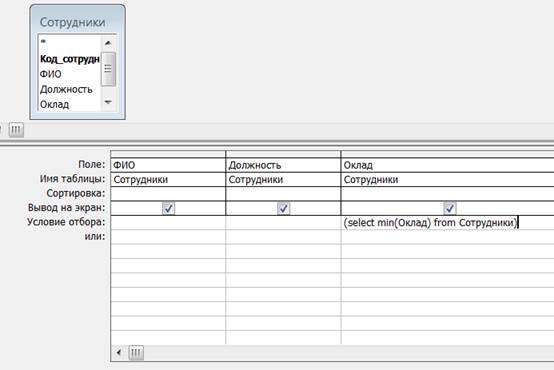
Task: Click Условие отбора cell in Должность column
Action: coord(283,223)
